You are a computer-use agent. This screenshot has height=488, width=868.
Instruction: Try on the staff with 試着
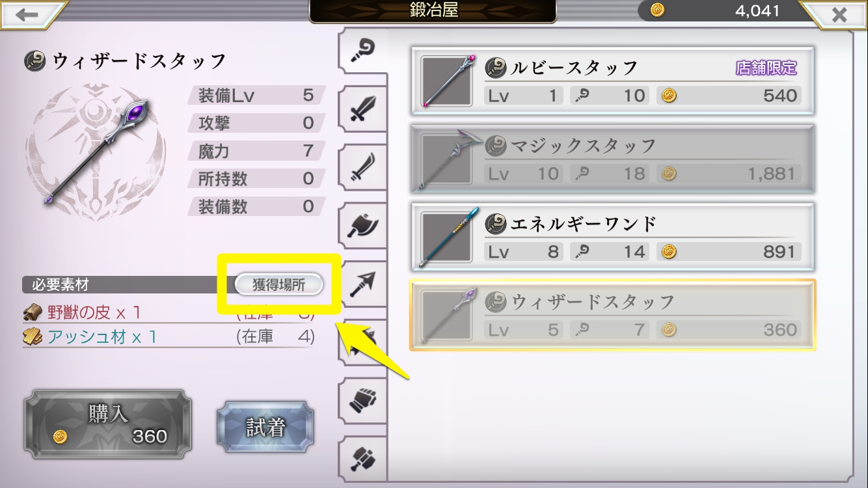265,427
